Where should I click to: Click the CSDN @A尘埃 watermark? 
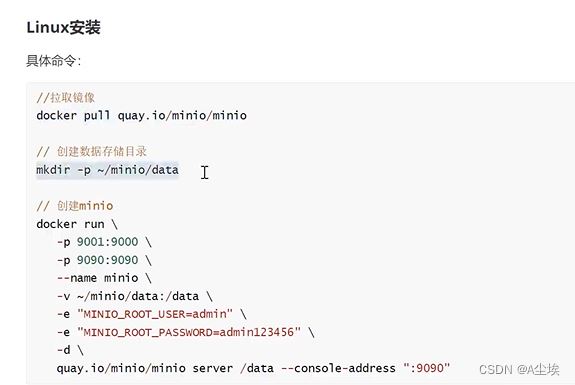[519, 369]
